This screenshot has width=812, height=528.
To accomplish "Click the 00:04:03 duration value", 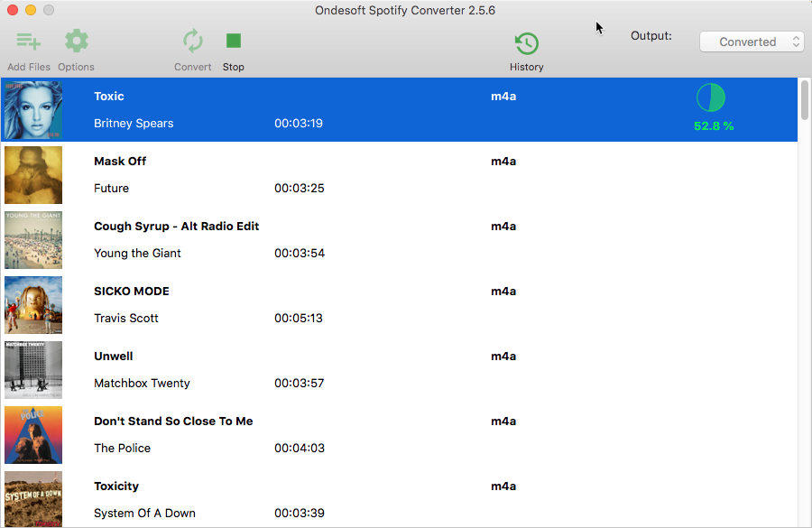I will point(300,449).
